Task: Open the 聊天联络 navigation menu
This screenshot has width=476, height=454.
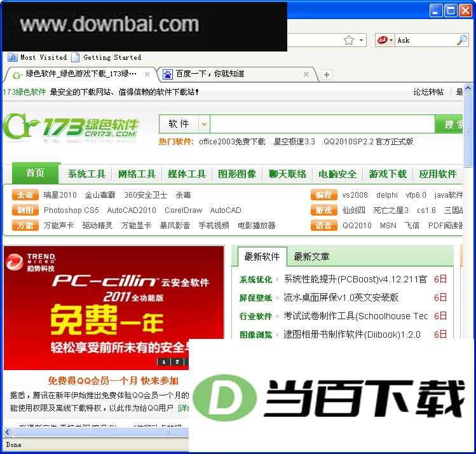Action: point(287,174)
